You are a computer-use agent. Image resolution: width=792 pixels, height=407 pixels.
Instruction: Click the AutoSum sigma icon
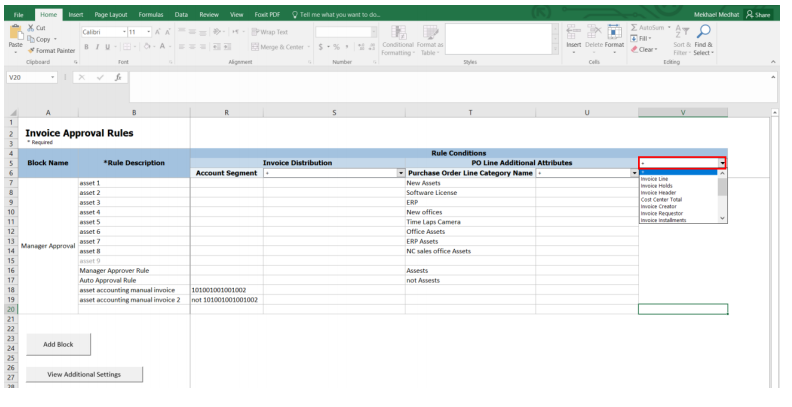pyautogui.click(x=634, y=28)
